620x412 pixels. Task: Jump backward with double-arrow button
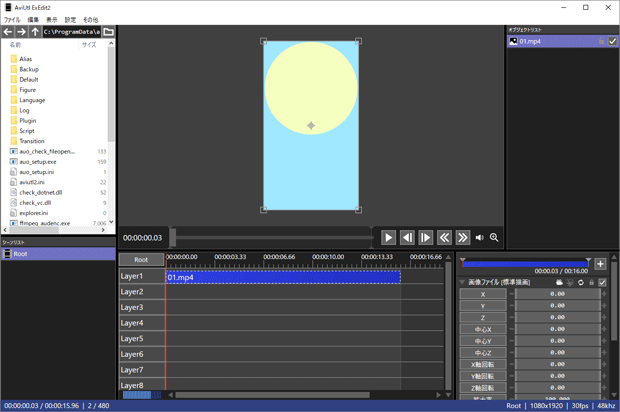point(444,238)
